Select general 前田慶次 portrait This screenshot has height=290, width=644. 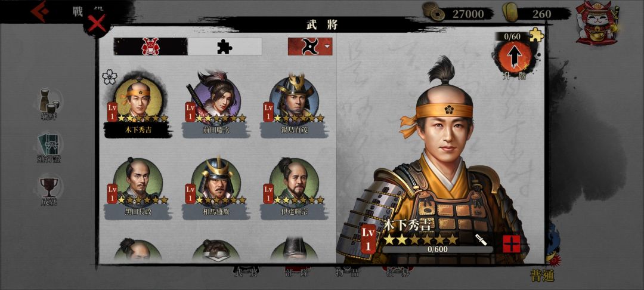(214, 99)
